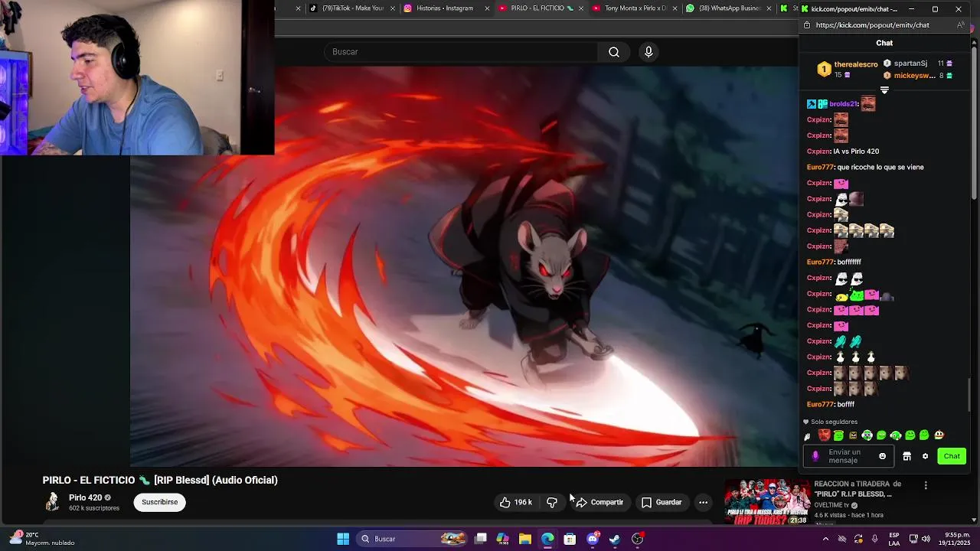
Task: Open more actions menu under the video
Action: coord(703,502)
